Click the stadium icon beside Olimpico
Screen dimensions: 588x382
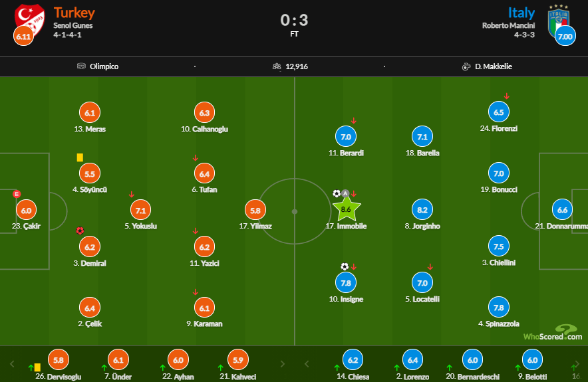pos(81,66)
